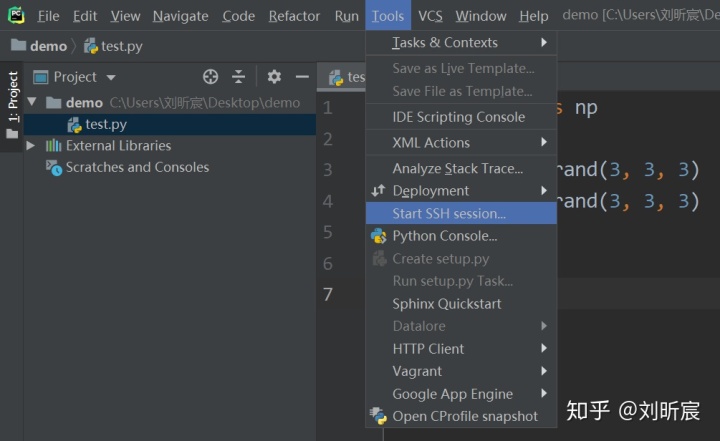Hide the Project panel with minus icon

coord(302,77)
